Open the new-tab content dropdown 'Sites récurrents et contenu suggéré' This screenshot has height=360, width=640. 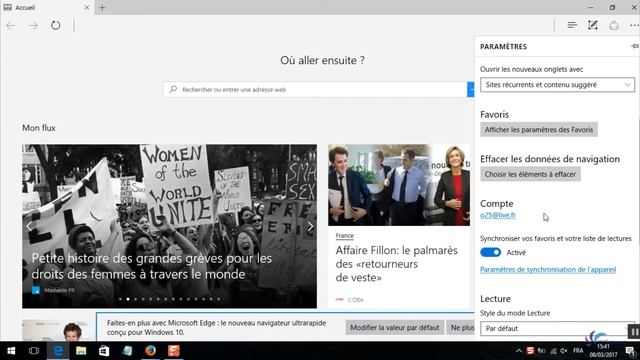point(557,84)
